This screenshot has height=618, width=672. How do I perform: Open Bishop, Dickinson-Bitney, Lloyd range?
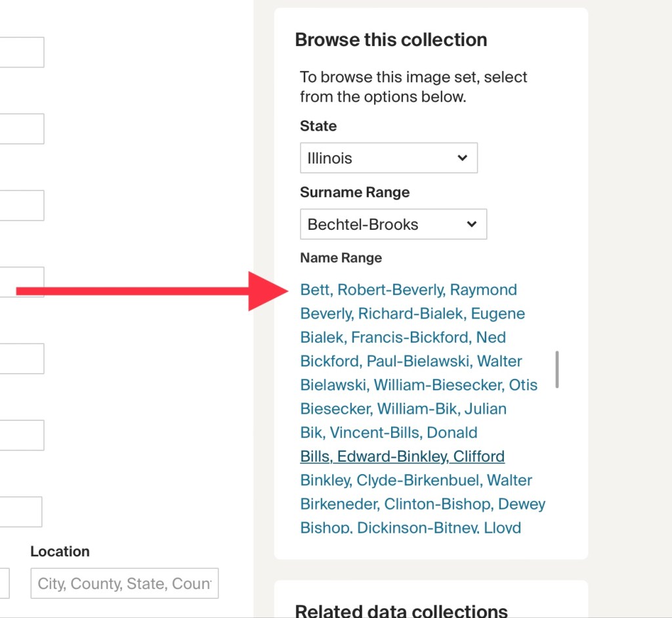click(x=410, y=527)
